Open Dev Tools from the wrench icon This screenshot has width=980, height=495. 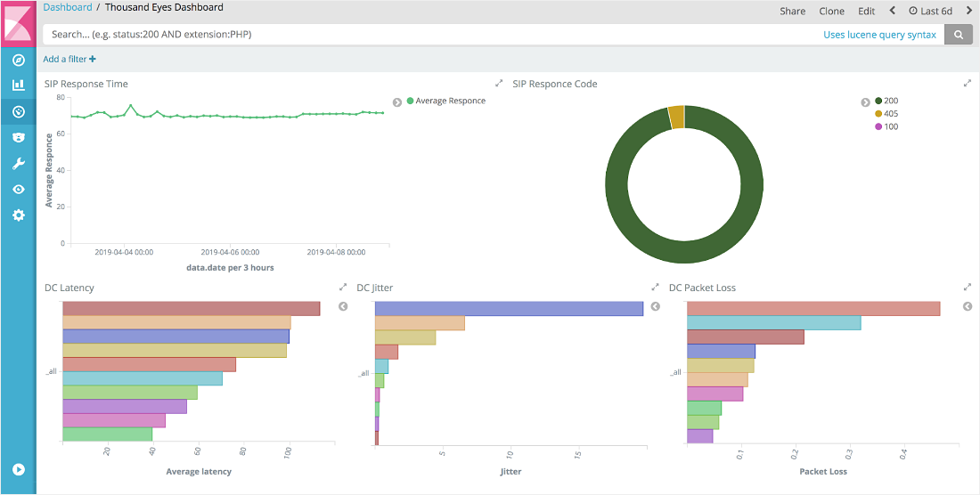click(18, 164)
